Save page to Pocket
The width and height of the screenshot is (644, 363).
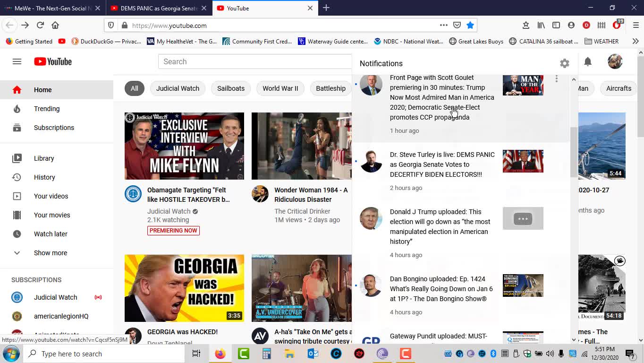457,26
